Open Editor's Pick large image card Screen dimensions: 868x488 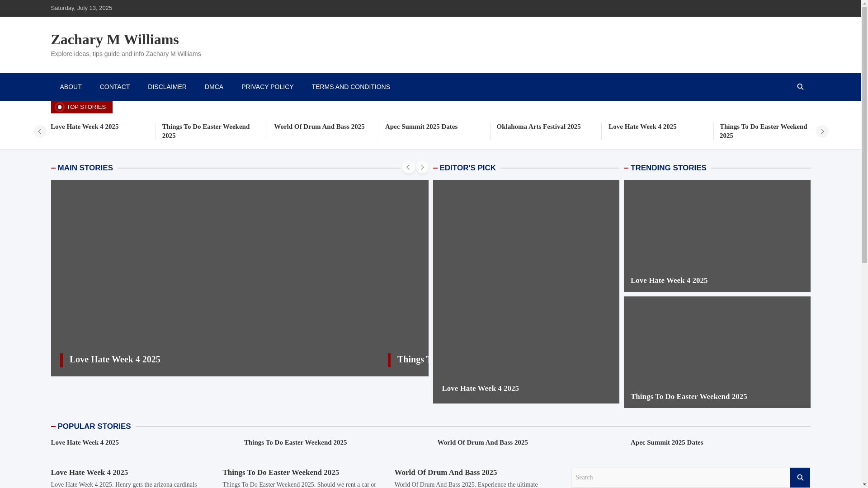tap(526, 291)
